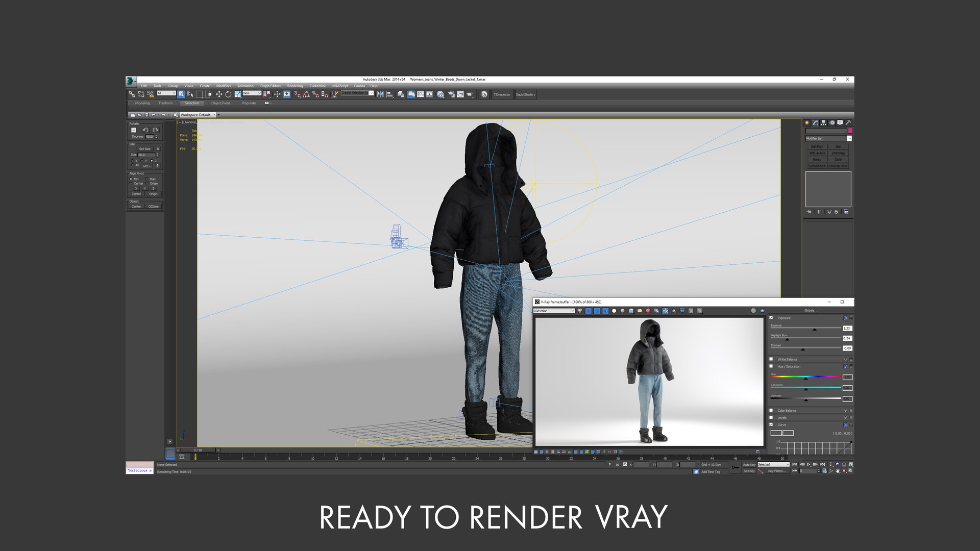Click the Globals... button in V-Ray buffer

811,310
